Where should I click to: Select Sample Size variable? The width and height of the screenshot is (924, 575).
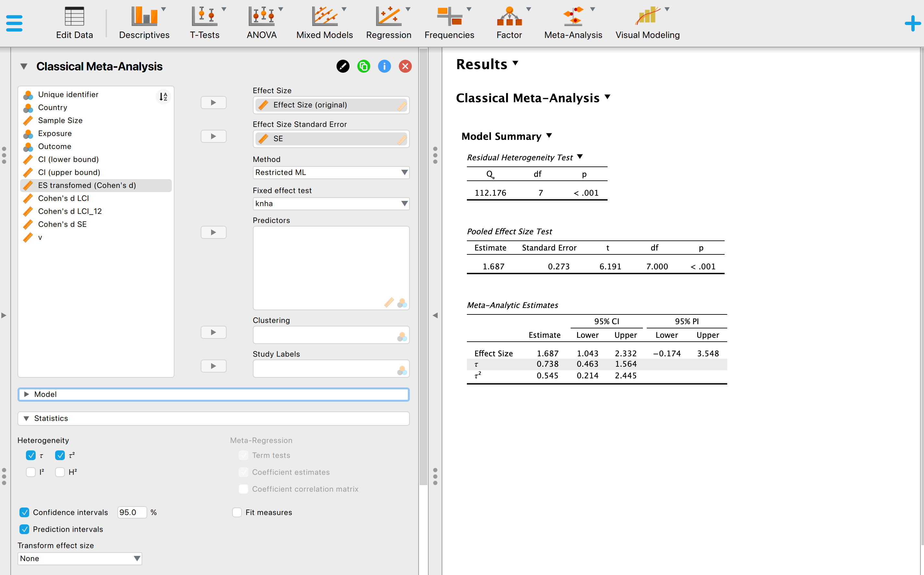coord(96,121)
